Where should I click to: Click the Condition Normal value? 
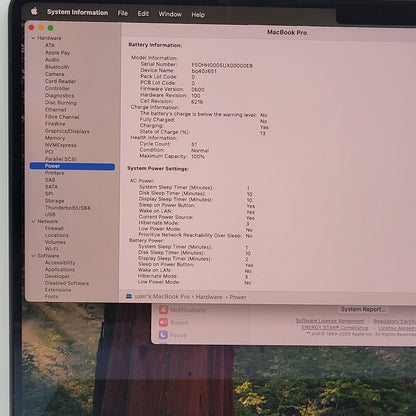pyautogui.click(x=200, y=150)
